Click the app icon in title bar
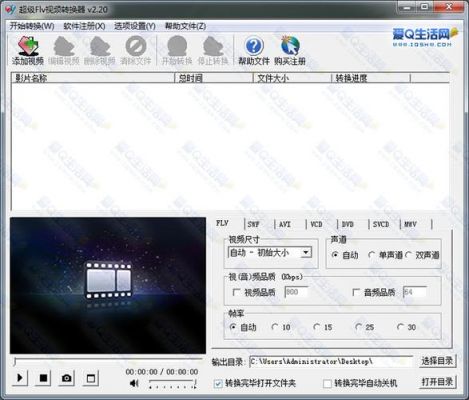This screenshot has height=400, width=469. (10, 9)
